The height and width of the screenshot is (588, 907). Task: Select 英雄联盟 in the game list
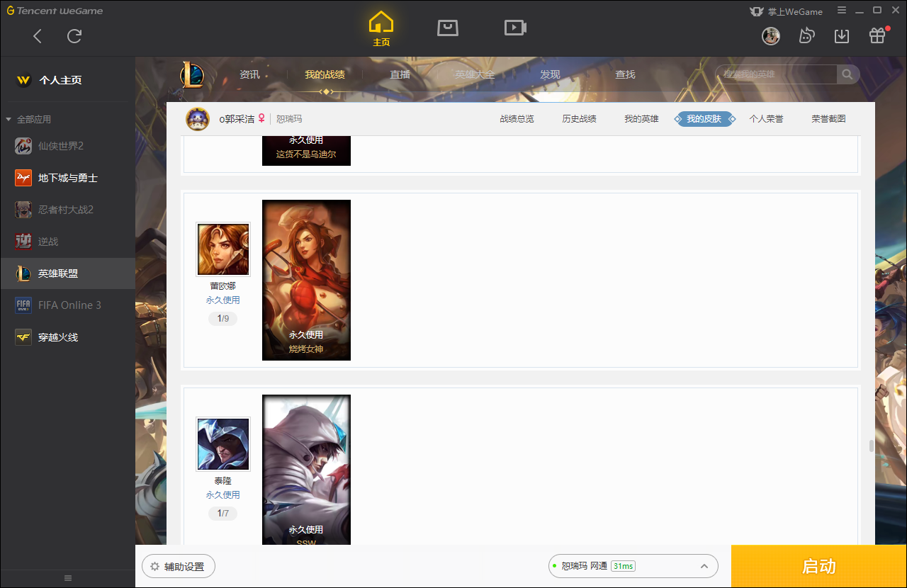pos(67,273)
